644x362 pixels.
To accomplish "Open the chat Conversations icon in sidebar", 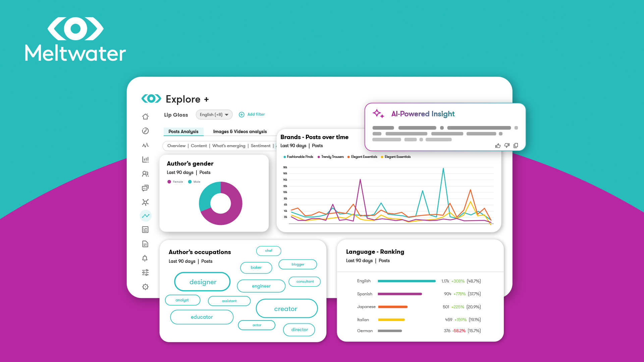I will [145, 188].
